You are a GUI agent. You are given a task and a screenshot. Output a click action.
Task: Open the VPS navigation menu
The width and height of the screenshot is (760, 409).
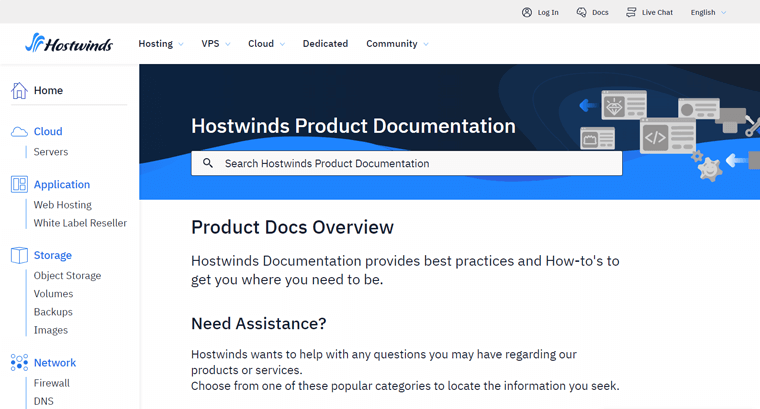point(210,44)
